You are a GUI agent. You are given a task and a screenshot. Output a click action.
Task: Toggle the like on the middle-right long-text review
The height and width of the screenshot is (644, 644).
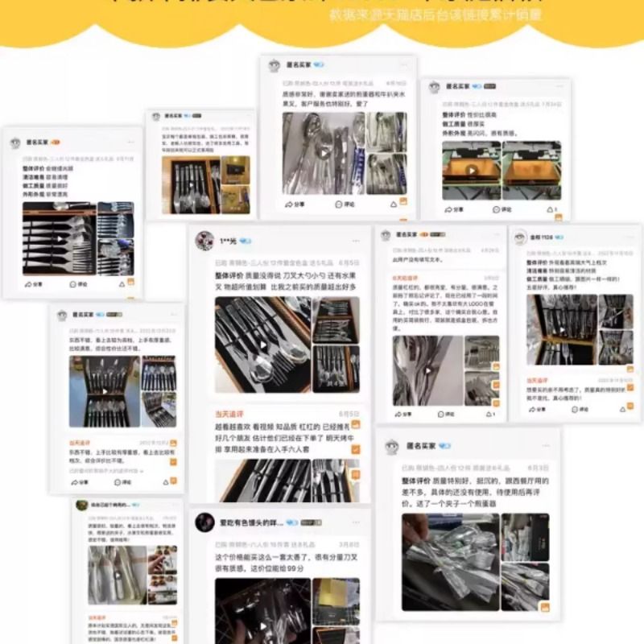click(x=490, y=414)
